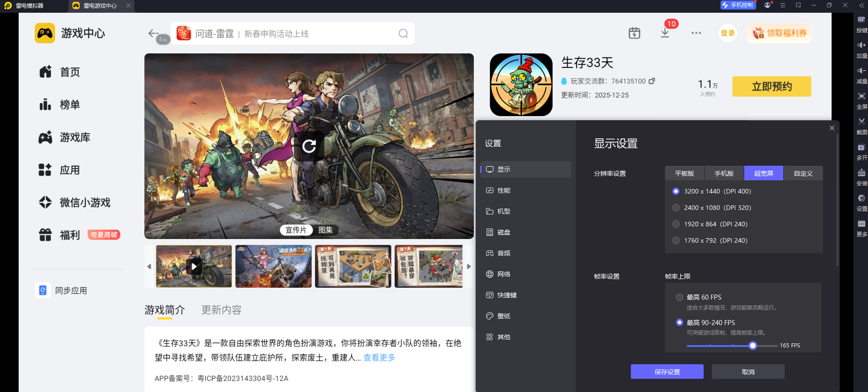Open 其他 settings category
This screenshot has height=392, width=868.
click(526, 337)
